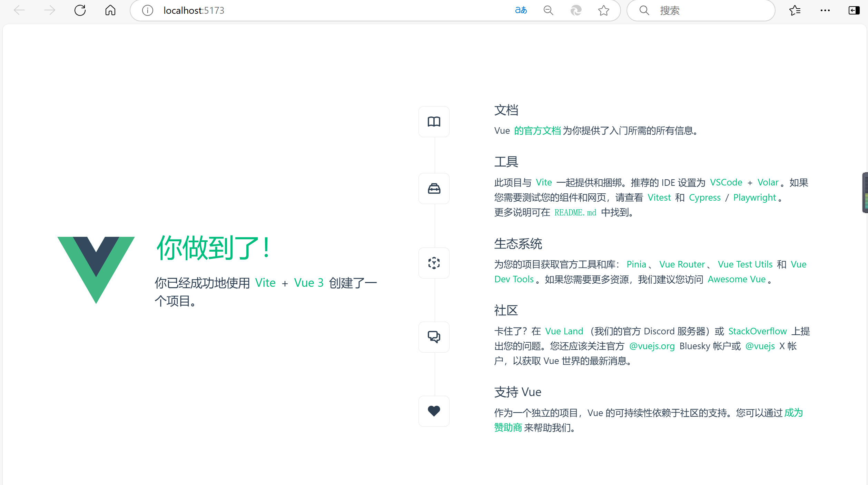Viewport: 868px width, 485px height.
Task: Open the @vuejs X account link
Action: [760, 346]
